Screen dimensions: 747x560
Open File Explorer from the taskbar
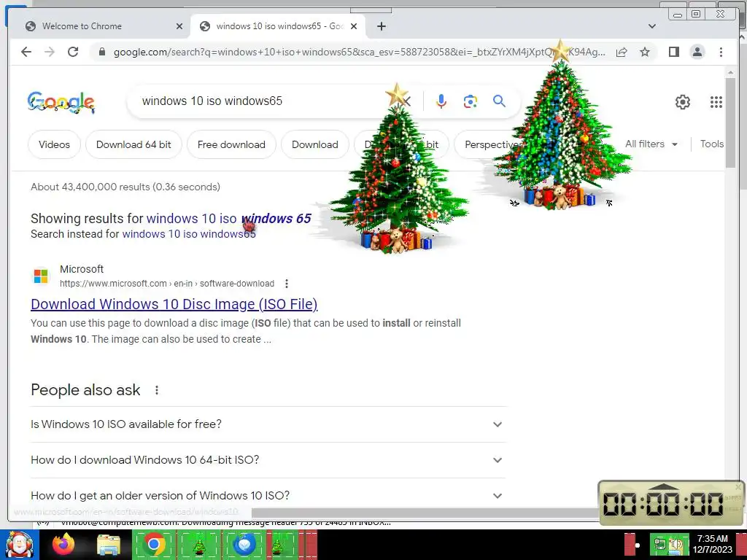(109, 545)
